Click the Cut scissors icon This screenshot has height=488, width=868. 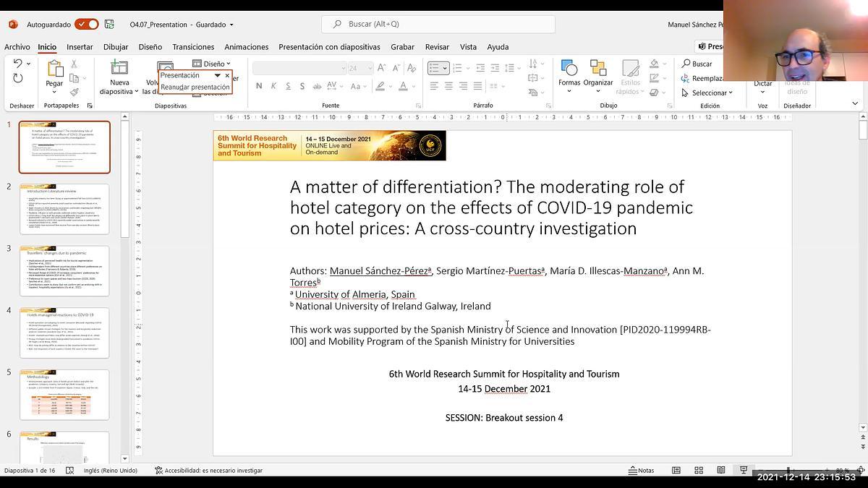74,64
